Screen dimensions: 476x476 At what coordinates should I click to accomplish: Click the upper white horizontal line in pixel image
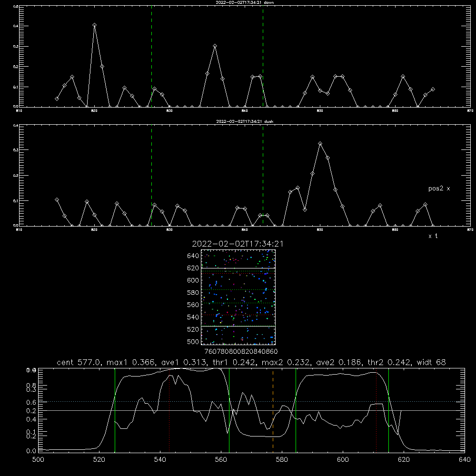click(238, 268)
